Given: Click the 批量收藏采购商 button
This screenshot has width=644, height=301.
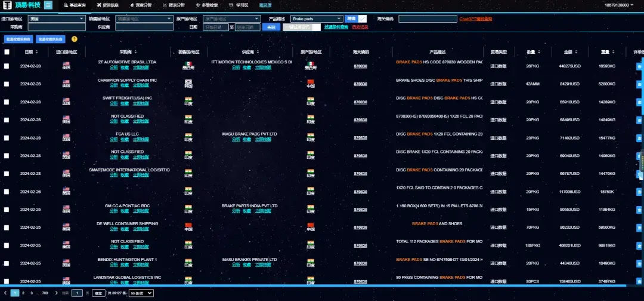Looking at the screenshot, I should point(18,39).
